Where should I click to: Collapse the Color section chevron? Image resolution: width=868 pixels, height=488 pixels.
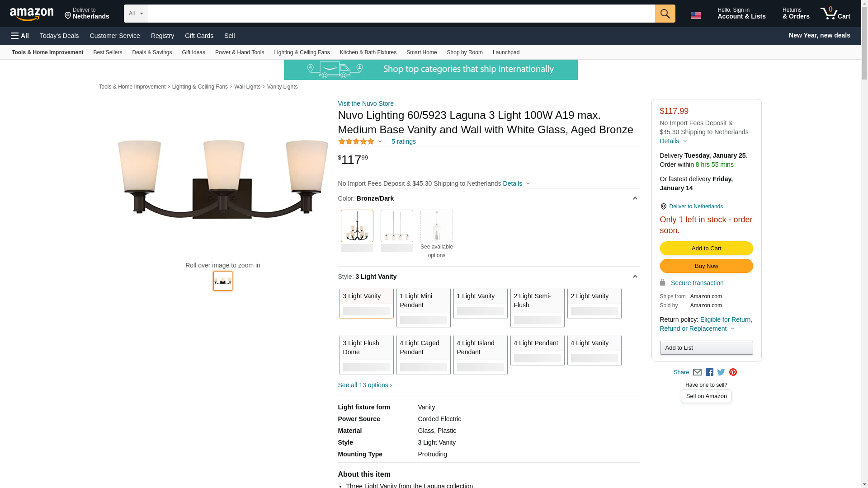pos(635,198)
